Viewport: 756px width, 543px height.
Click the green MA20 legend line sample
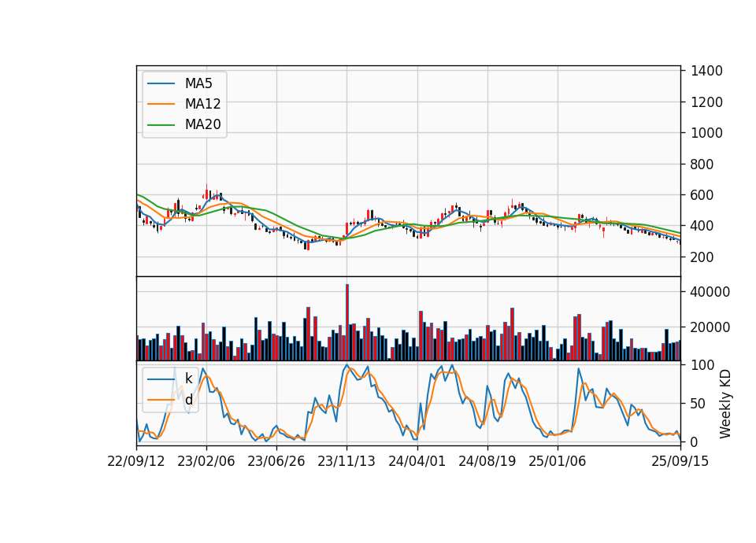coord(161,124)
